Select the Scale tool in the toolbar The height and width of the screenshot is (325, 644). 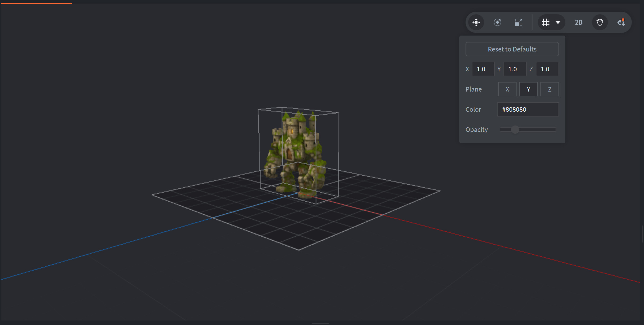coord(519,22)
